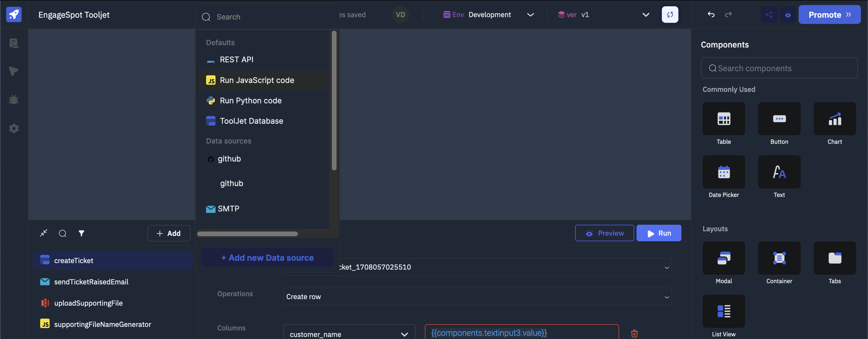The width and height of the screenshot is (868, 339).
Task: Click the Promote button
Action: pyautogui.click(x=830, y=14)
